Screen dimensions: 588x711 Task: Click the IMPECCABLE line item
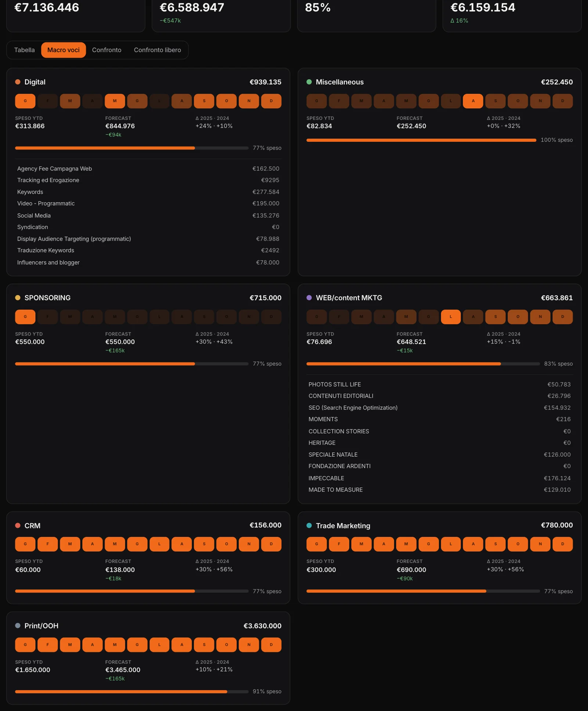point(440,478)
